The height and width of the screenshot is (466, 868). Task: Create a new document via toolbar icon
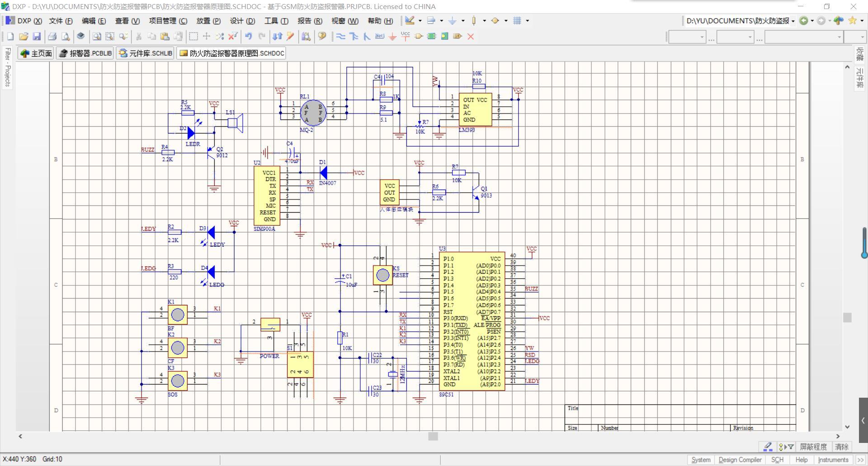coord(10,36)
